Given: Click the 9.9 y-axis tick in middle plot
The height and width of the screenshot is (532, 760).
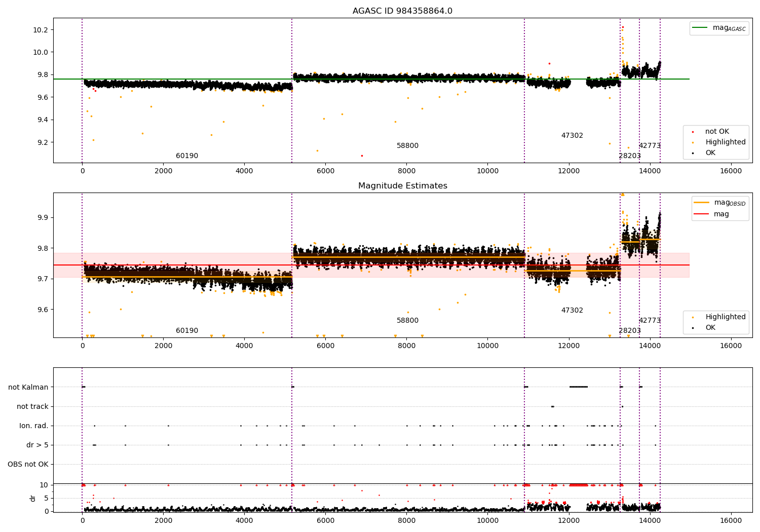Looking at the screenshot, I should click(43, 217).
